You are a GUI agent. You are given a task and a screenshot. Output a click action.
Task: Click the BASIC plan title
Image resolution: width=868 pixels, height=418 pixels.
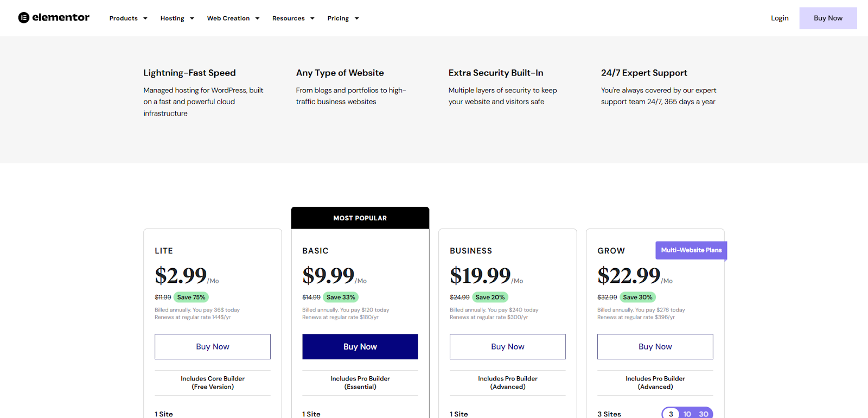pyautogui.click(x=315, y=251)
